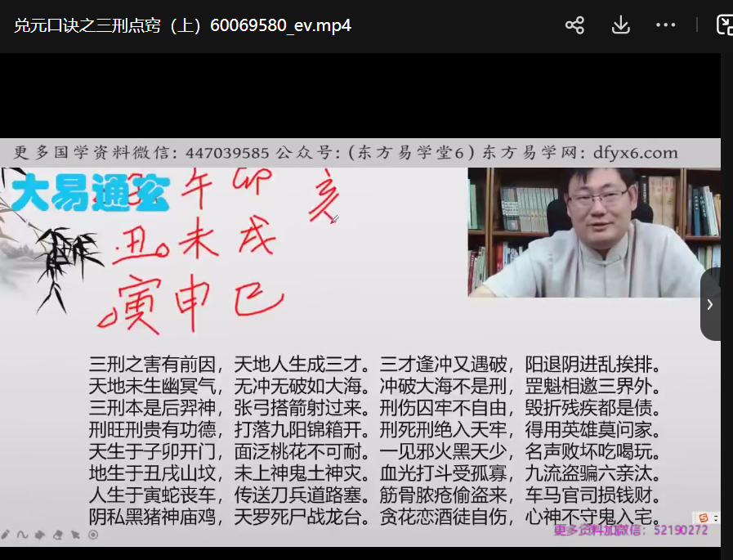Click the 大易通玄 blue logo text
Viewport: 733px width, 560px height.
click(x=90, y=196)
